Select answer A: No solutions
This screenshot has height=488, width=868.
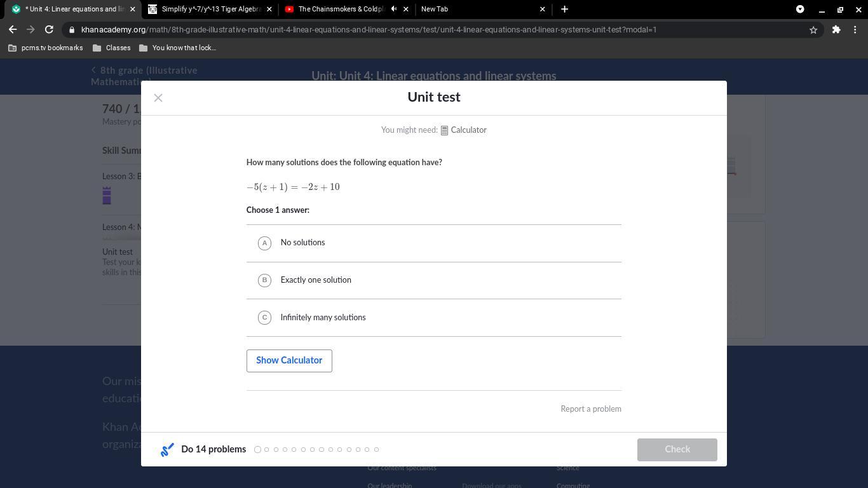tap(433, 243)
